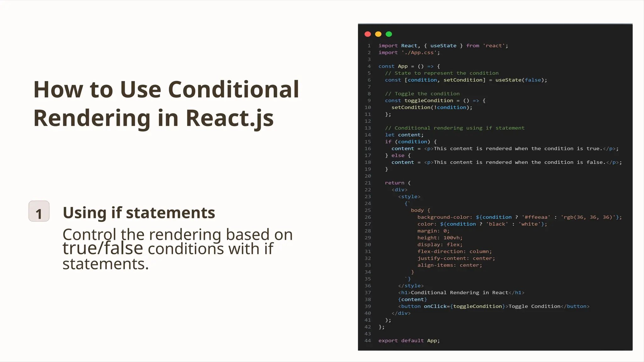Screen dimensions: 644x362
Task: Click line number 1 in the code
Action: 369,46
